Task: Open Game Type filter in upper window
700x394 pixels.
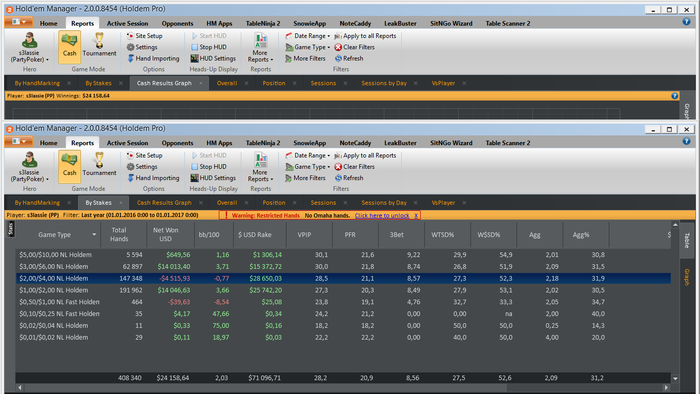Action: coord(308,47)
